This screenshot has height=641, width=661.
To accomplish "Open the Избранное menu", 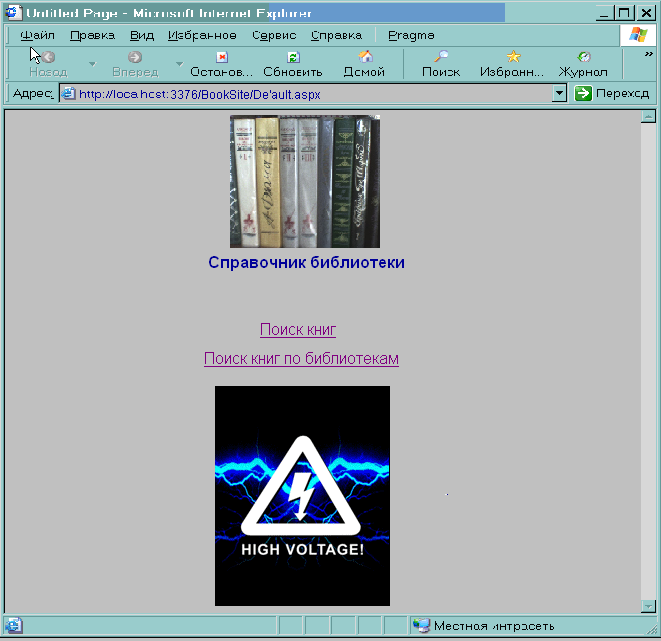I will [202, 35].
